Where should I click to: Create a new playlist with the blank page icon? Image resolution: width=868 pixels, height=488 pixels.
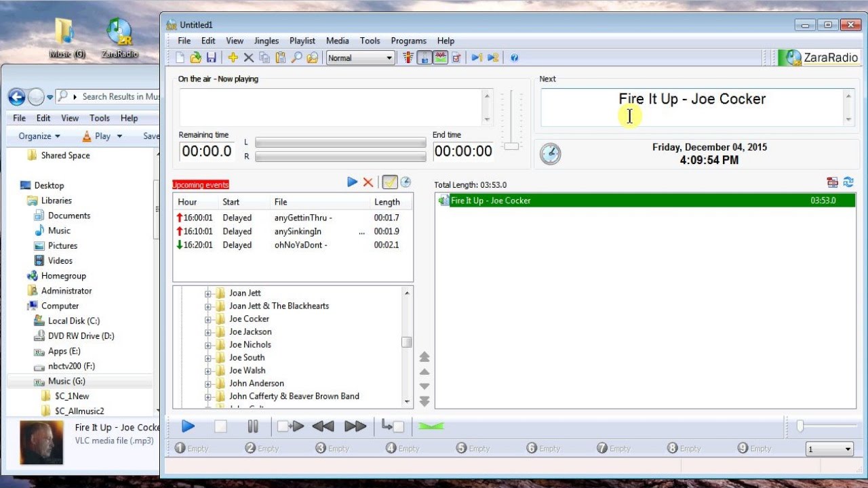(180, 58)
